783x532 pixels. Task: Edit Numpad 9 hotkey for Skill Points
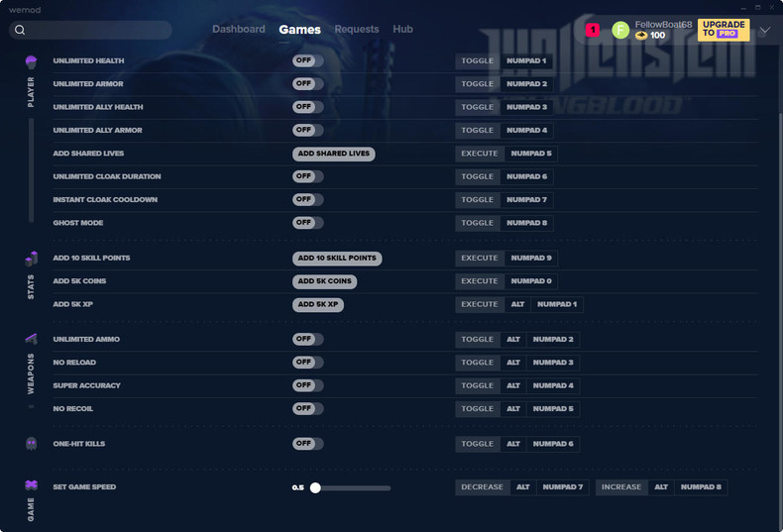pyautogui.click(x=531, y=258)
